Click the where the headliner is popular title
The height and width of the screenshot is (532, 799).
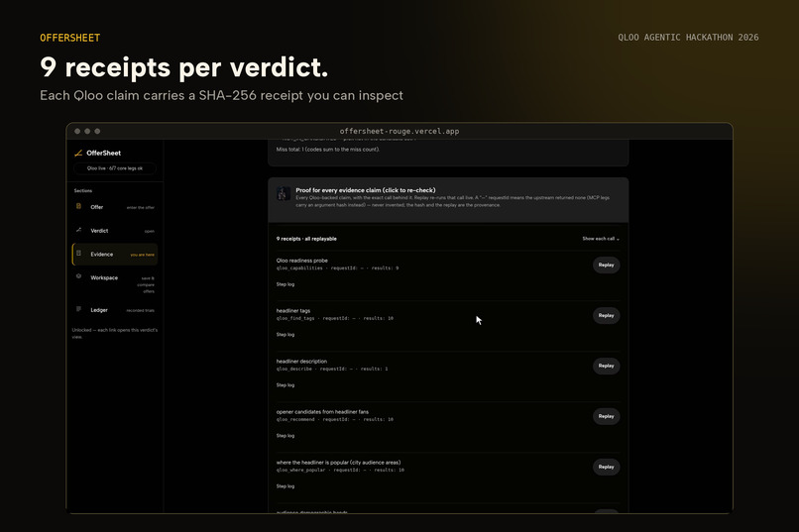coord(338,463)
